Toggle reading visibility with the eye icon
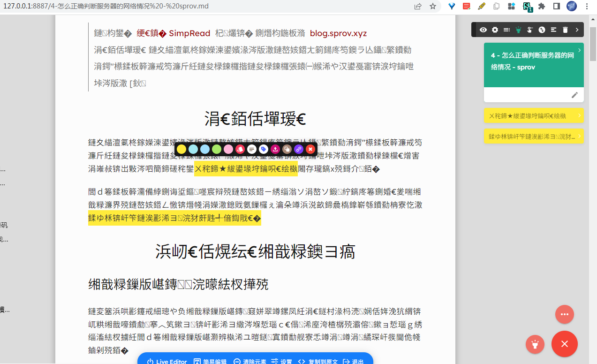The width and height of the screenshot is (597, 364). [x=483, y=30]
